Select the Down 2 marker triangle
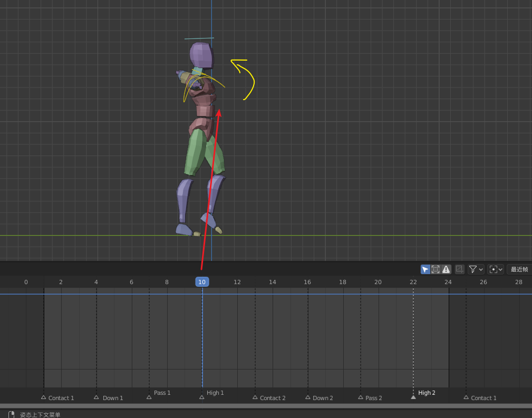The height and width of the screenshot is (418, 532). (x=308, y=397)
